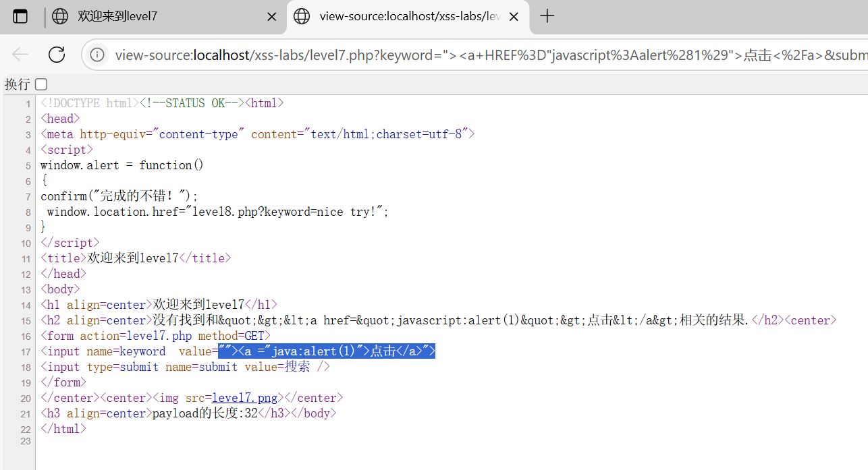Screen dimensions: 868x470
Task: Click the site information icon in address bar
Action: point(97,55)
